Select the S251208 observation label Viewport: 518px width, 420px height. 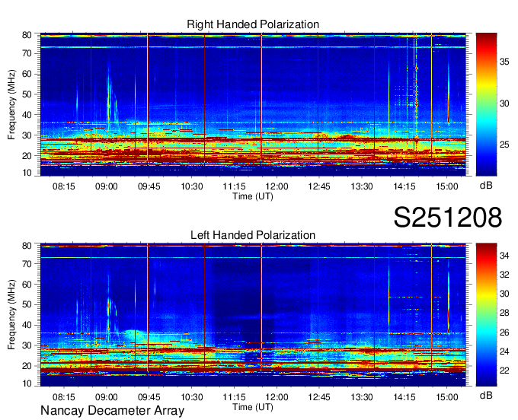pyautogui.click(x=447, y=218)
